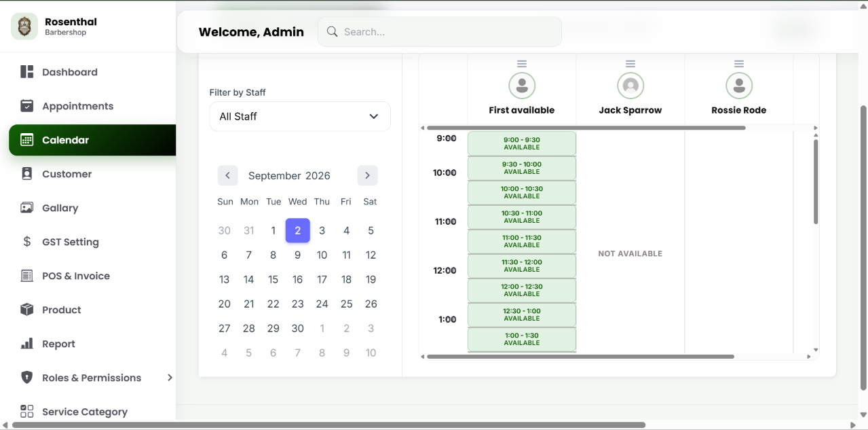Select the 1:00 - 1:30 available slot

click(x=522, y=339)
